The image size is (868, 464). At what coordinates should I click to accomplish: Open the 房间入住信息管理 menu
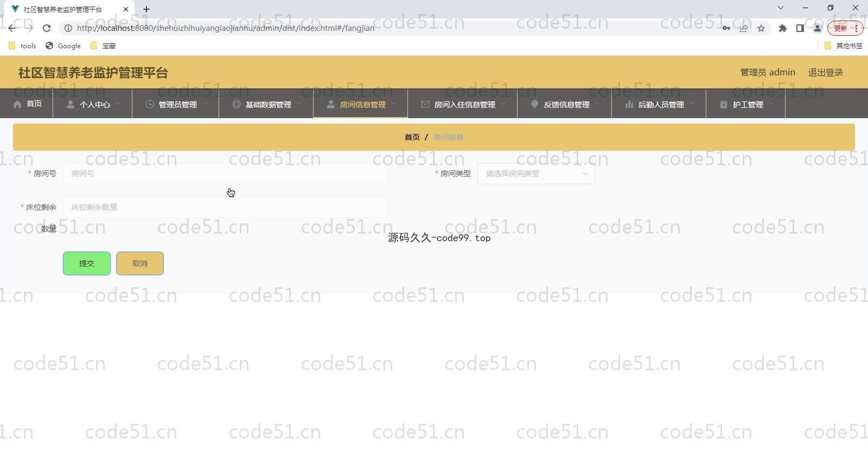point(464,105)
